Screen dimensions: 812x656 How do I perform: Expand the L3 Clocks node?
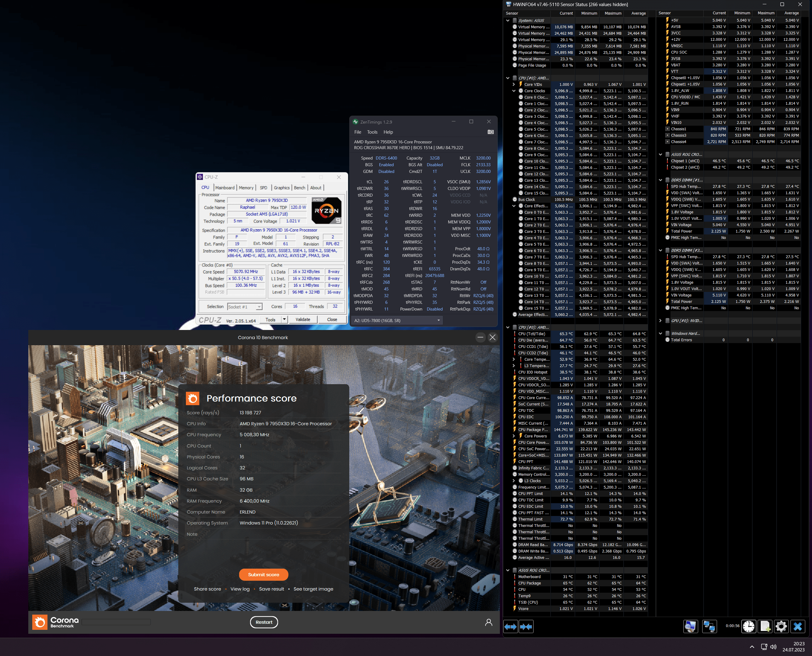click(x=514, y=481)
